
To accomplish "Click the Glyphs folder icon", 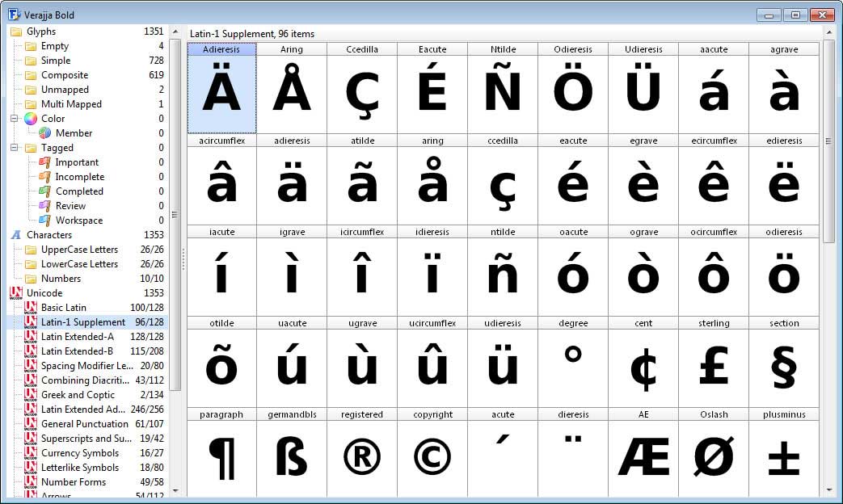I will click(x=18, y=31).
